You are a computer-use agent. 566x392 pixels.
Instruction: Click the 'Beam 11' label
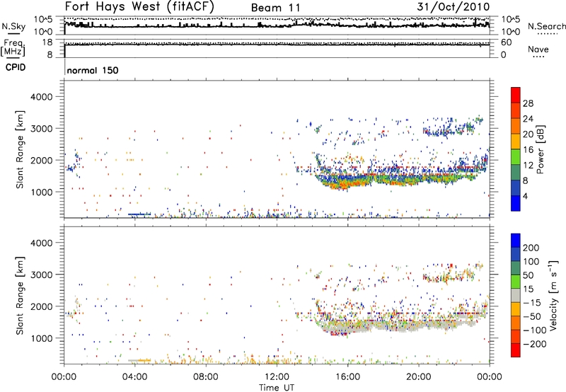point(275,8)
